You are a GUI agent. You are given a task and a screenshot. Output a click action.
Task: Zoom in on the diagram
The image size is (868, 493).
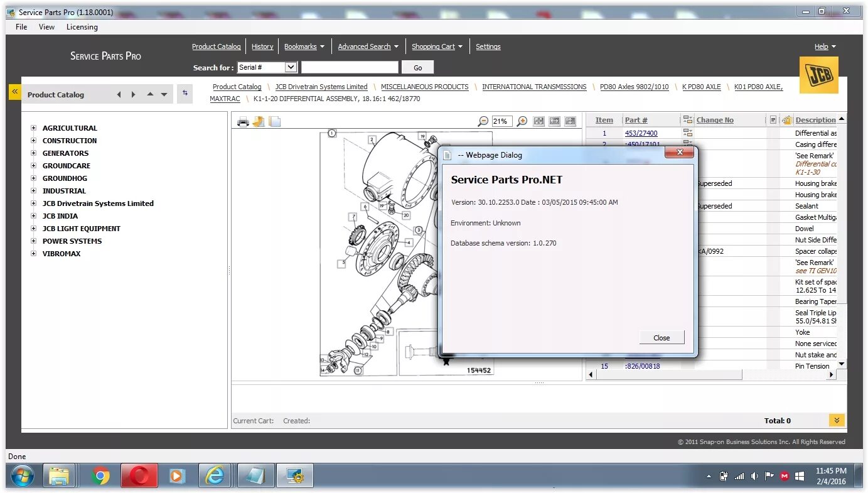point(522,121)
